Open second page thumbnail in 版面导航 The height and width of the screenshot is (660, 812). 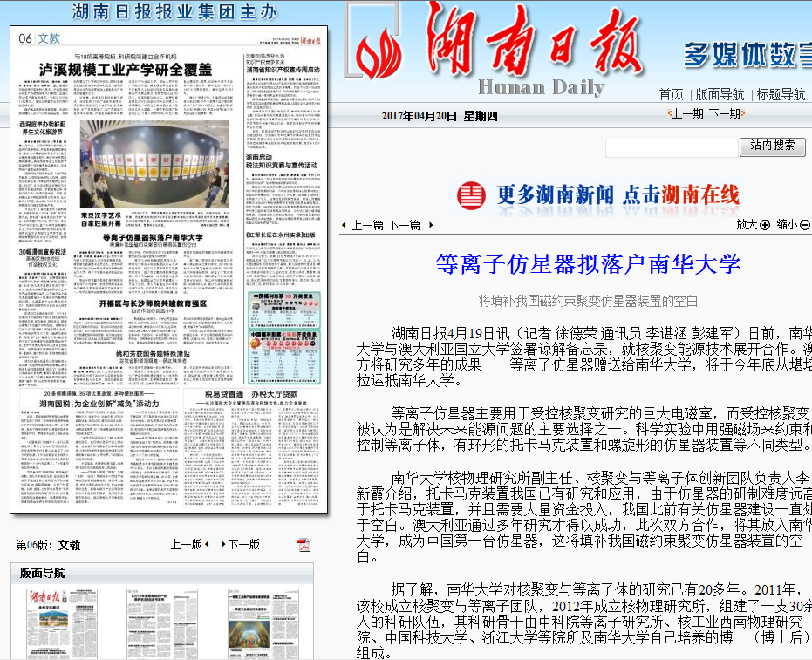point(162,623)
